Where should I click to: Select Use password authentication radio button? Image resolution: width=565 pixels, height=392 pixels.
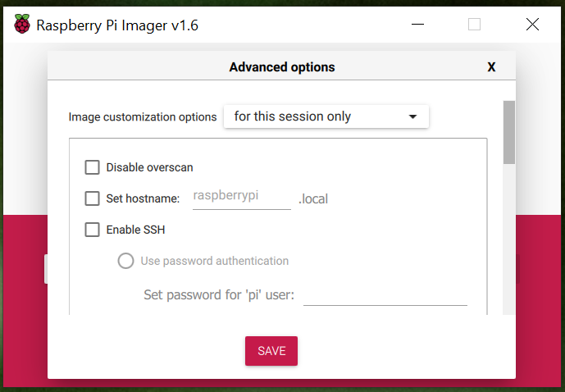click(125, 261)
